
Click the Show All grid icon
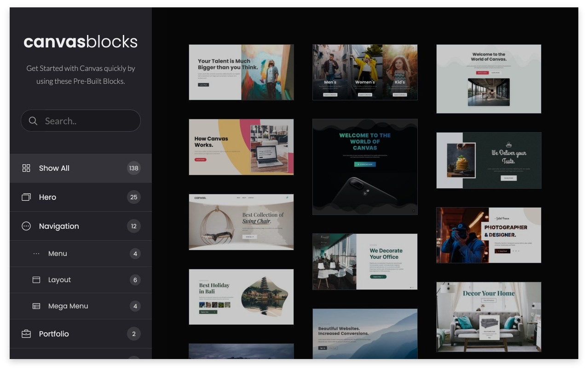(x=26, y=168)
